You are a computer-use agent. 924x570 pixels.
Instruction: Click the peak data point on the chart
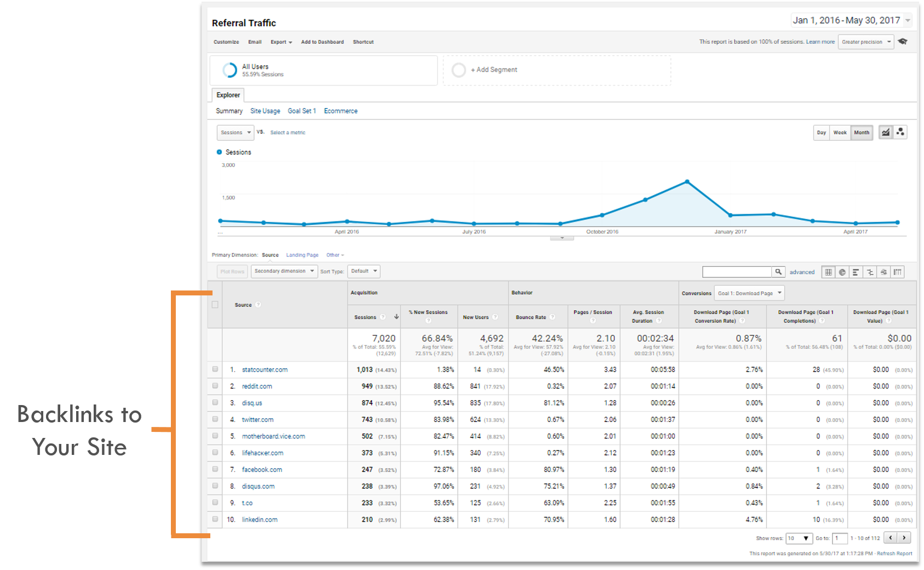[687, 181]
